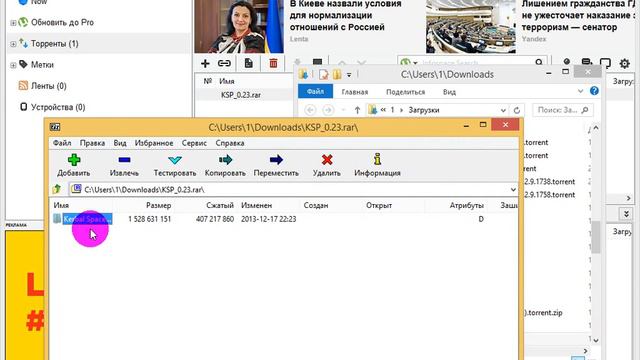Image resolution: width=640 pixels, height=360 pixels.
Task: Open the Справка menu in 7-Zip
Action: click(x=230, y=143)
